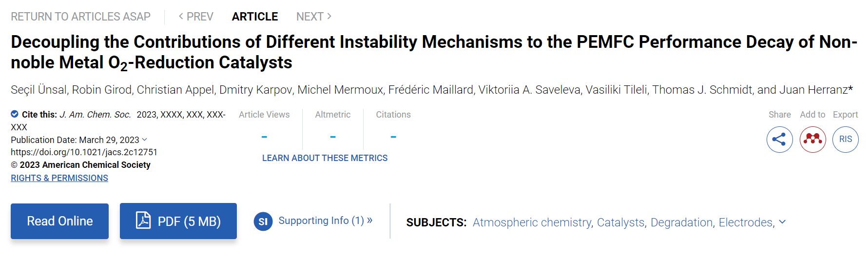
Task: Click the Read Online button
Action: coord(59,221)
